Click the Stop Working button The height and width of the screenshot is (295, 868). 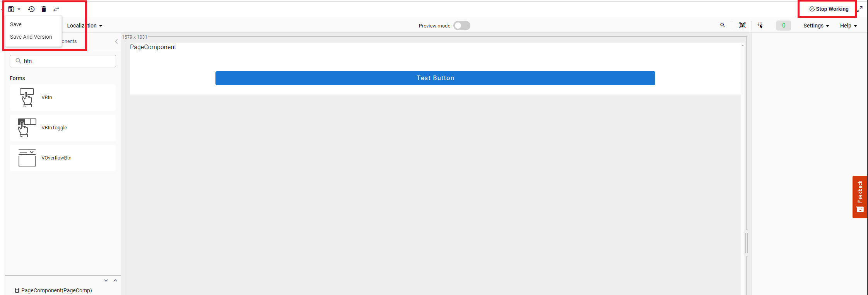tap(829, 9)
